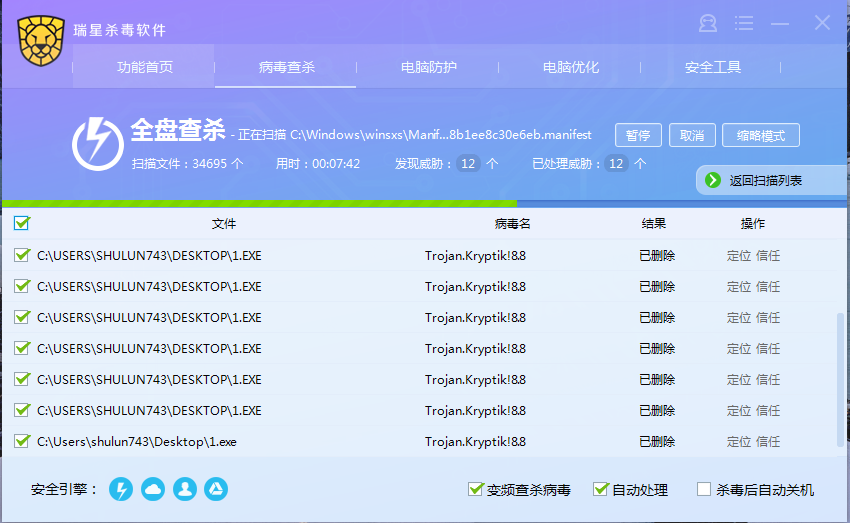Screen dimensions: 850x523
Task: Click the cloud security engine icon
Action: (153, 489)
